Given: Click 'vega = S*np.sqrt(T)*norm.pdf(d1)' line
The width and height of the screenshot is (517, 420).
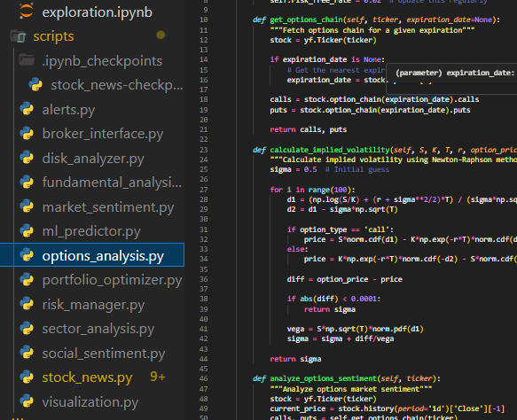Looking at the screenshot, I should point(355,329).
